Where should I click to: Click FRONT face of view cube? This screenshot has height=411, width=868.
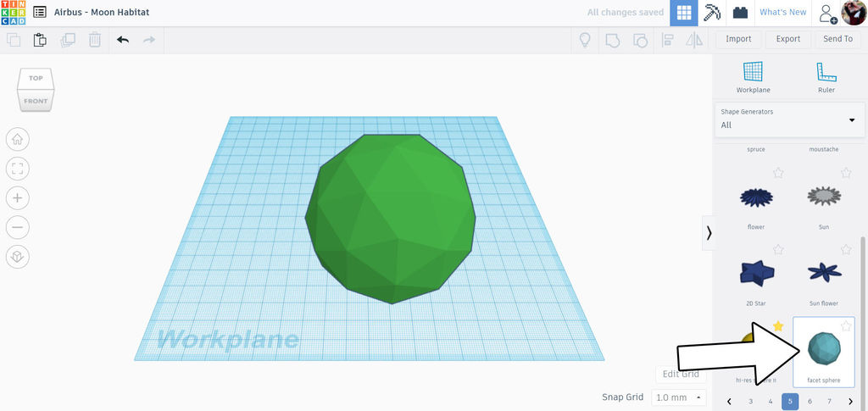point(36,101)
